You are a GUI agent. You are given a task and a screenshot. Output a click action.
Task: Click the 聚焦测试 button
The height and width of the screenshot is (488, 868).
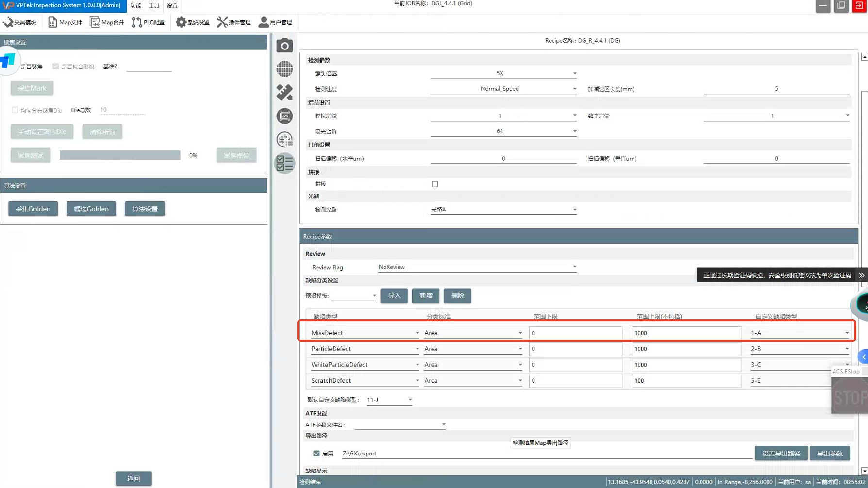pos(31,155)
